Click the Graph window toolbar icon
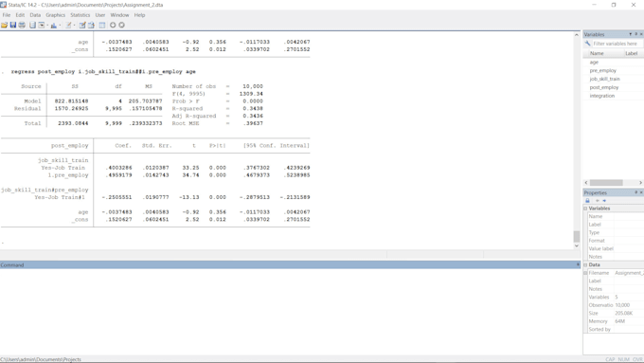Viewport: 644px width, 363px height. coord(53,25)
